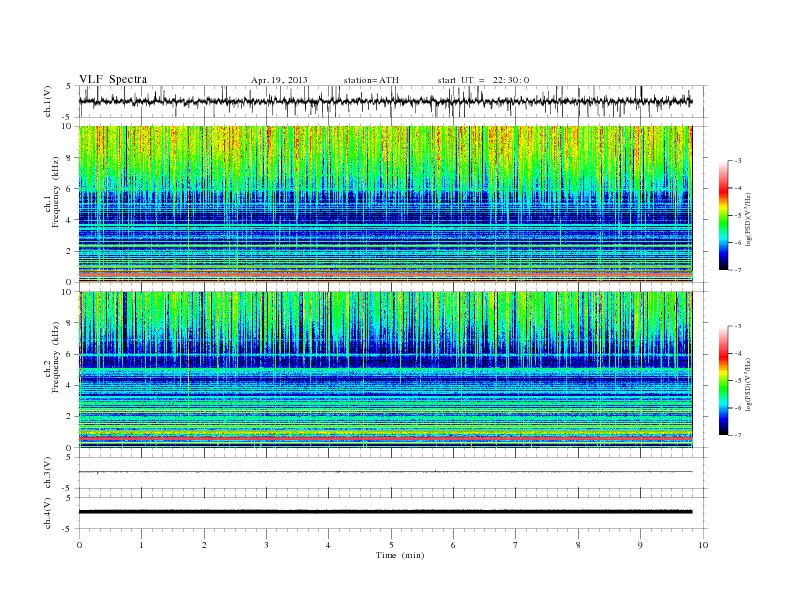Click the ch.2 "Frequency (kHz)" axis label

pyautogui.click(x=56, y=357)
